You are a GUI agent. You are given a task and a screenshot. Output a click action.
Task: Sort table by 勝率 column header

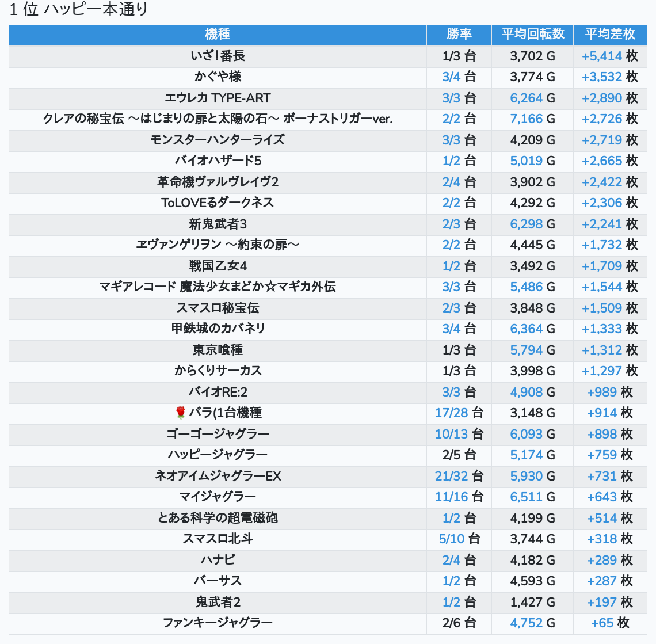(x=459, y=35)
